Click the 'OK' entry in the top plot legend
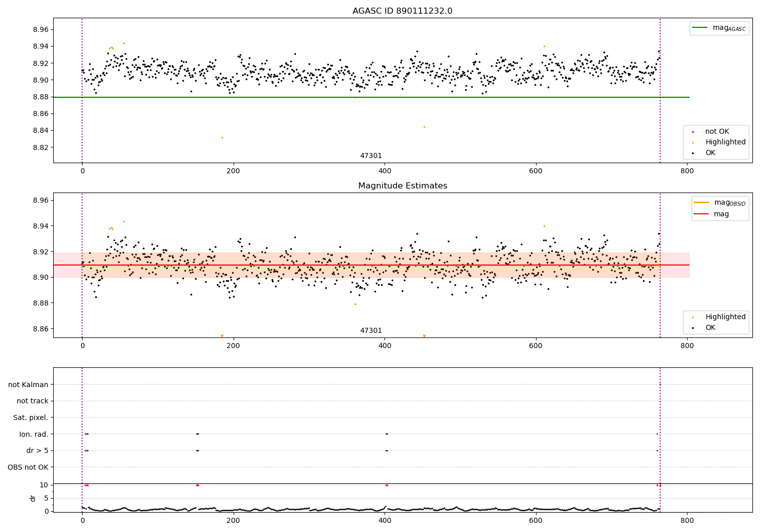Viewport: 760px width, 532px height. pyautogui.click(x=710, y=153)
